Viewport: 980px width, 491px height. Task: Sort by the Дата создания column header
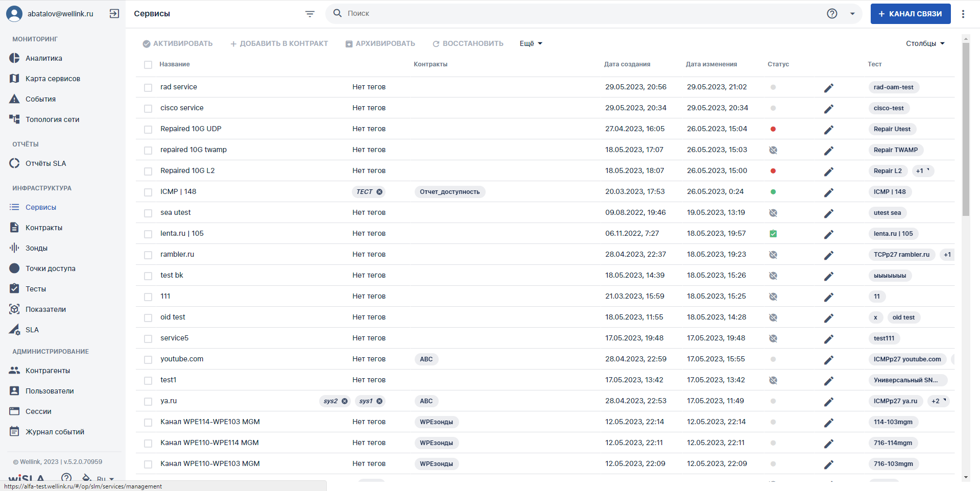click(x=627, y=64)
